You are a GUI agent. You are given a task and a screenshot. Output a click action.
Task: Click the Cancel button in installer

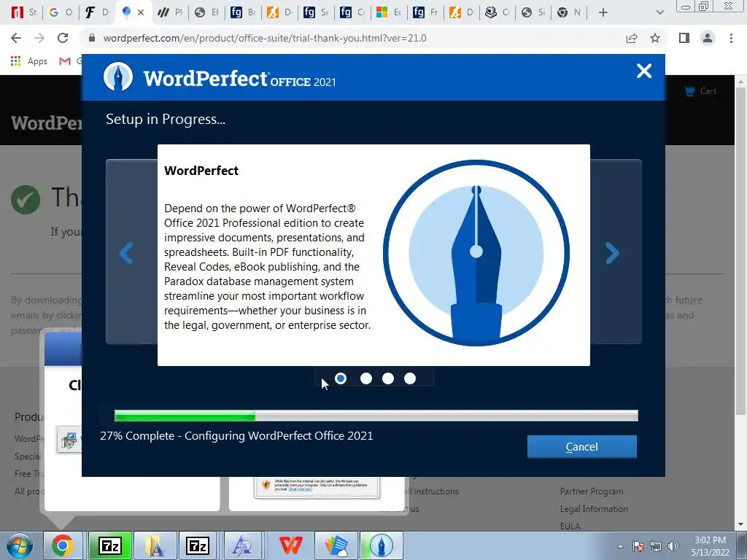tap(581, 447)
